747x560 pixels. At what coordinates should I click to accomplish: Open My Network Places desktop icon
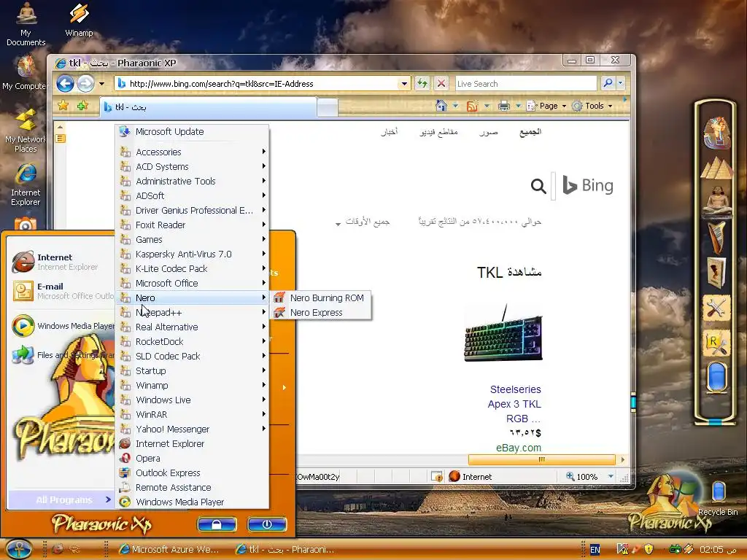point(26,131)
